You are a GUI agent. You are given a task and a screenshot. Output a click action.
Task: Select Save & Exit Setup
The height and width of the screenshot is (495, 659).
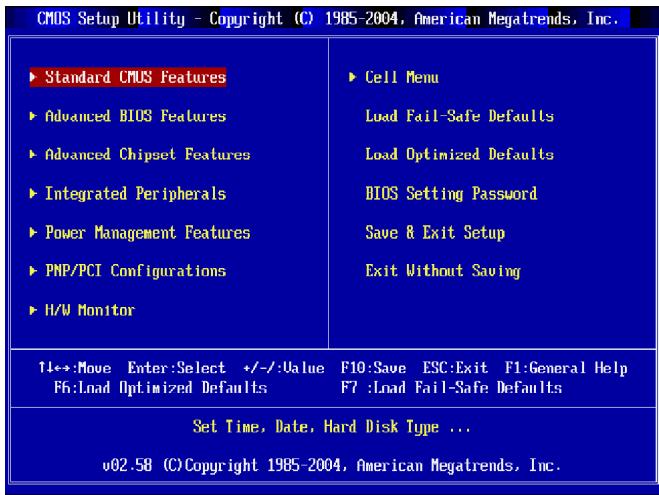pyautogui.click(x=435, y=232)
